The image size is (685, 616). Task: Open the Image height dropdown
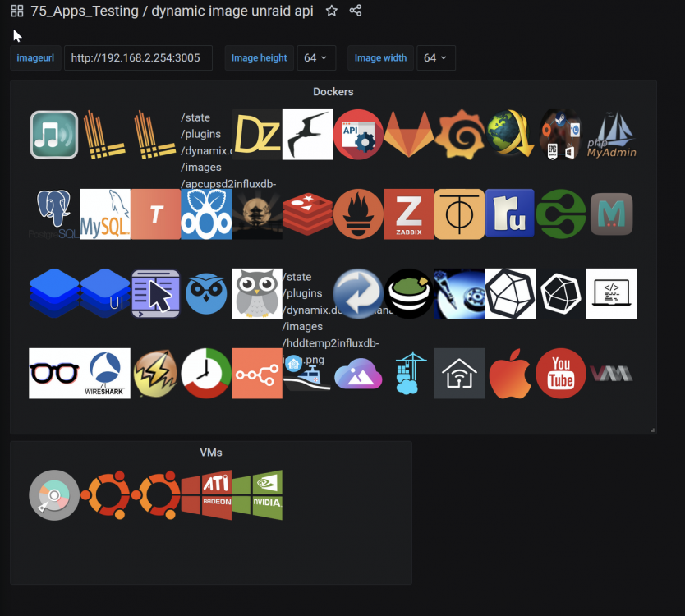(316, 57)
